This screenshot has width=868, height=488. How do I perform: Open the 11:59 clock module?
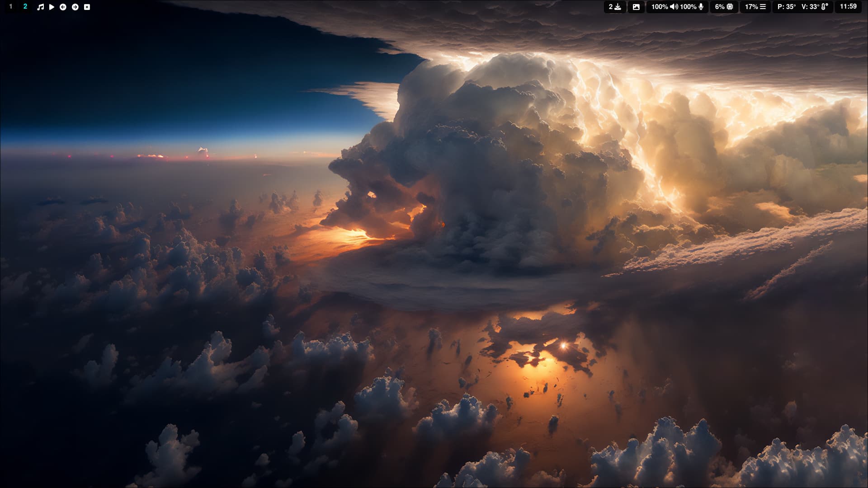[x=848, y=7]
